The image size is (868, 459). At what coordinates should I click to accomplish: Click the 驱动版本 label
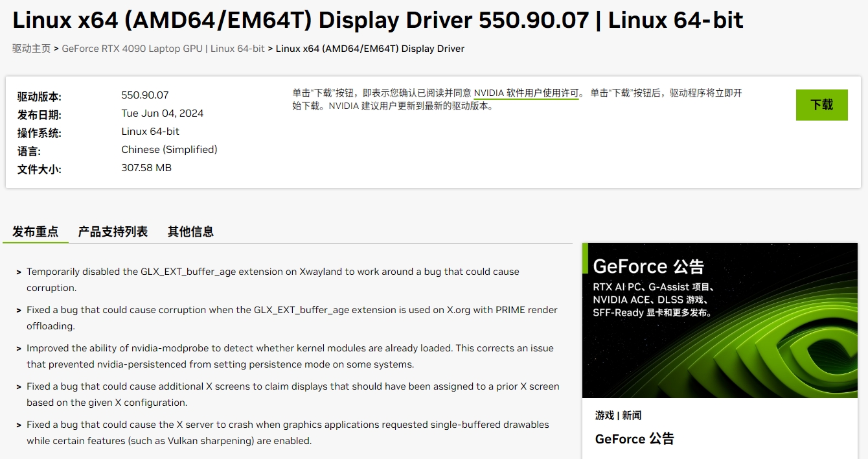tap(39, 97)
